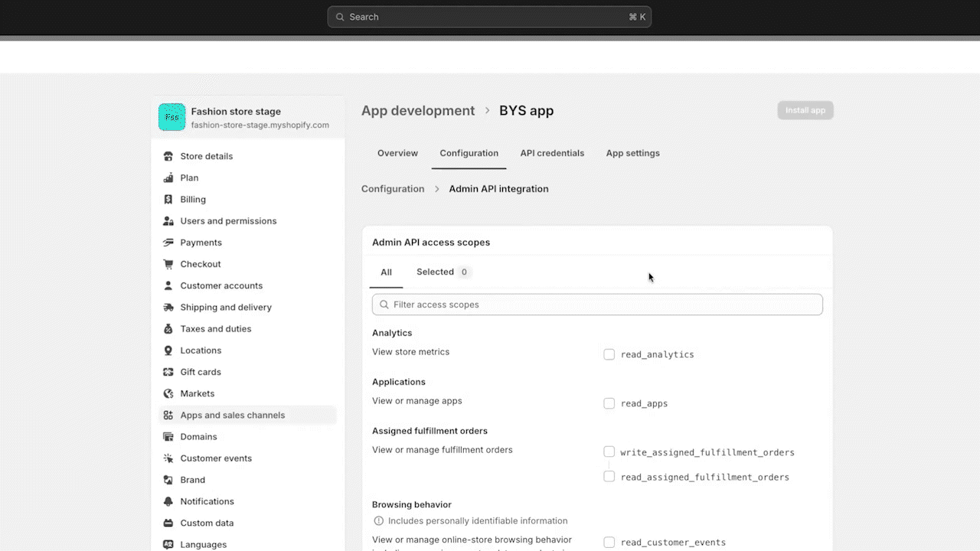Viewport: 980px width, 551px height.
Task: Switch to the API credentials tab
Action: click(552, 153)
